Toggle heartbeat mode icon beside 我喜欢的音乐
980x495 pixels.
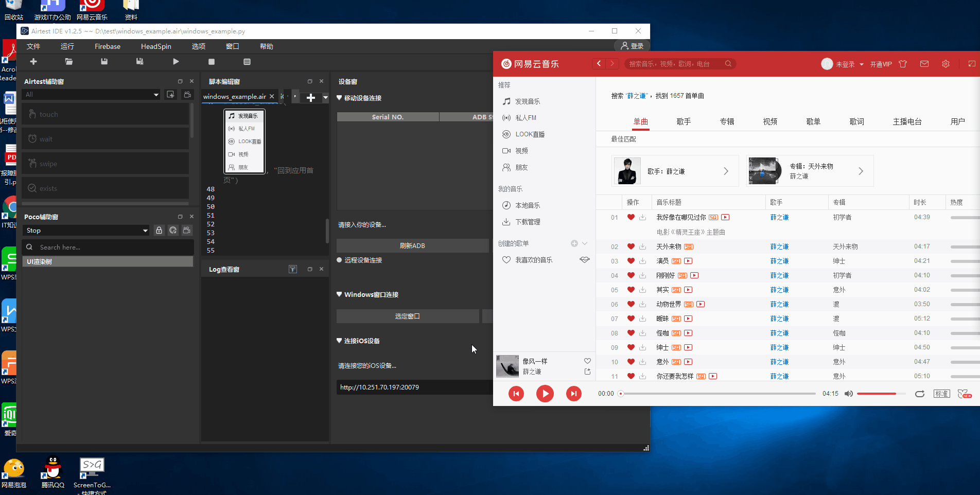click(584, 260)
